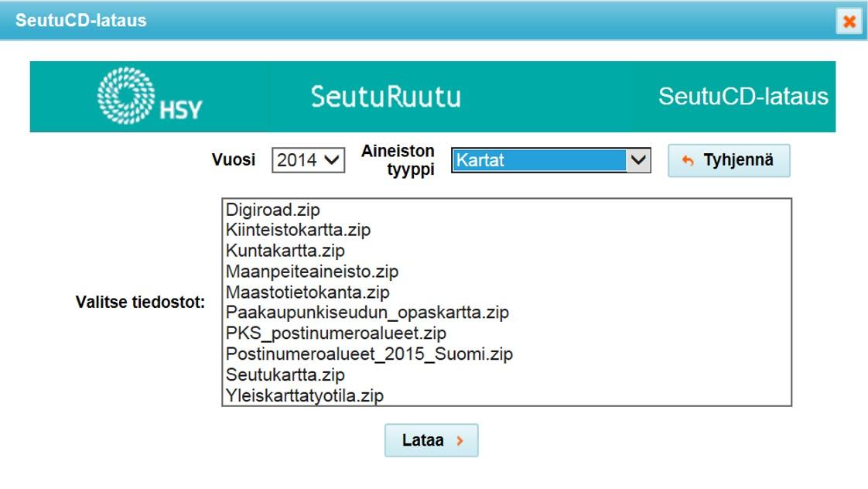The width and height of the screenshot is (868, 489).
Task: Click the orange chevron on Lataa button
Action: pyautogui.click(x=460, y=441)
